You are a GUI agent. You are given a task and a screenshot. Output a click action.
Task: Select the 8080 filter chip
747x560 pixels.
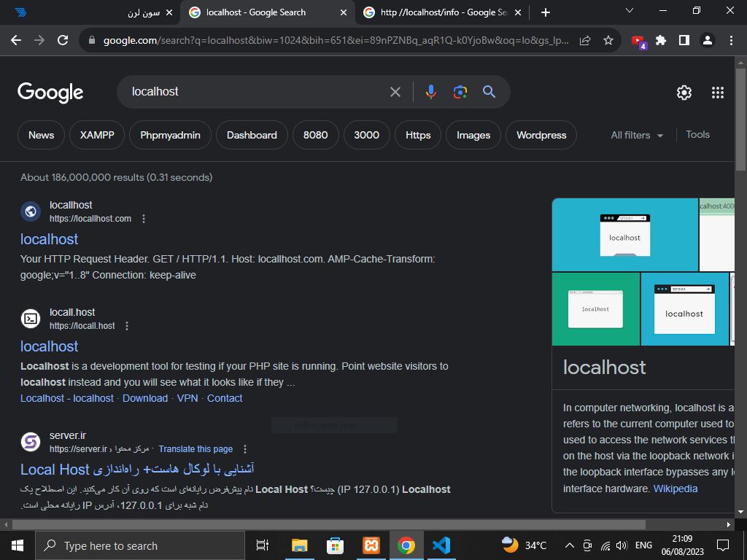coord(316,135)
